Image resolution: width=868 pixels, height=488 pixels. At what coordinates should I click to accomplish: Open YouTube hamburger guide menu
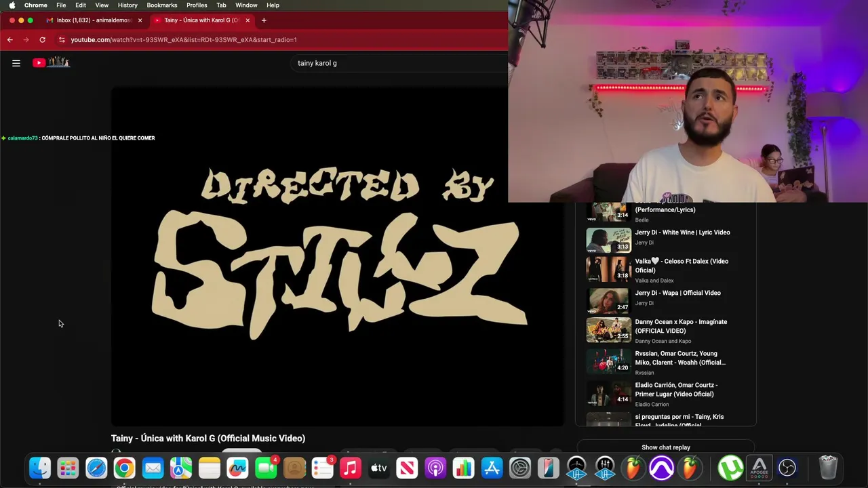point(16,63)
